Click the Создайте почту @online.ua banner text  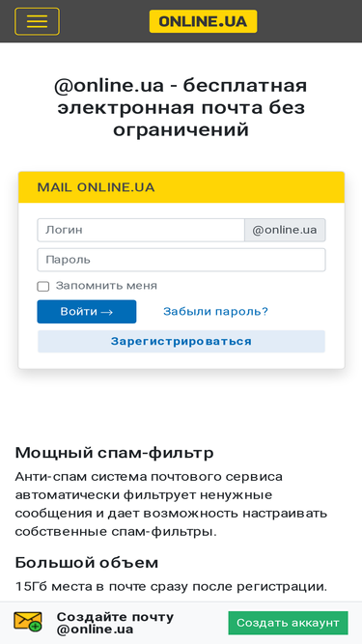(115, 623)
